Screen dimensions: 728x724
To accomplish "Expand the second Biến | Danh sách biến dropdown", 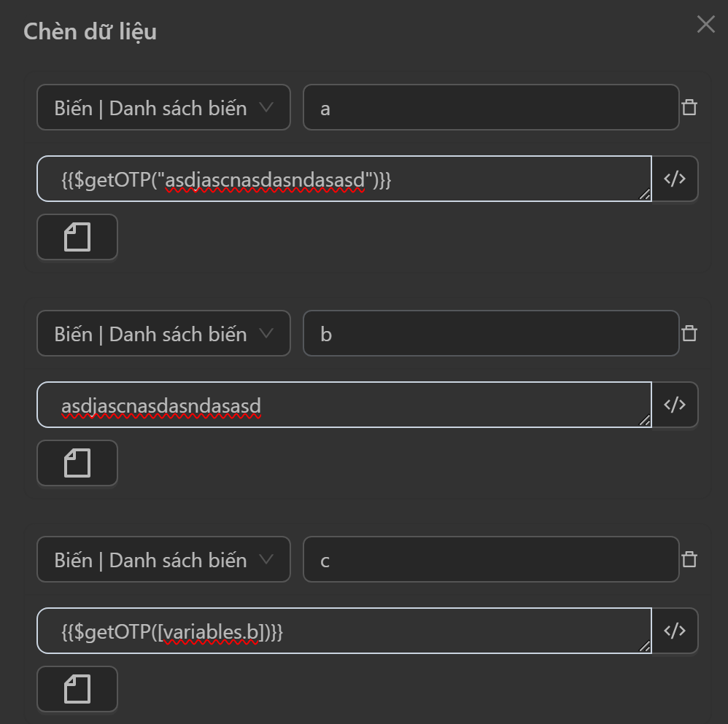I will click(x=163, y=334).
